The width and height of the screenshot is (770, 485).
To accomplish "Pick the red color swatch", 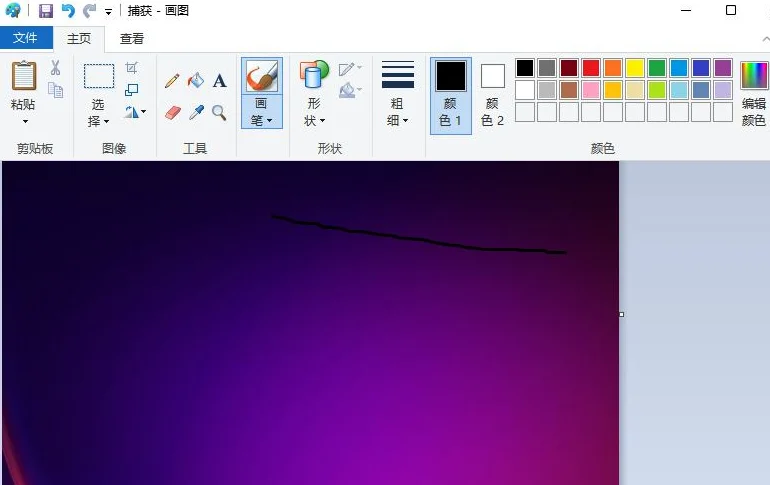I will point(591,68).
